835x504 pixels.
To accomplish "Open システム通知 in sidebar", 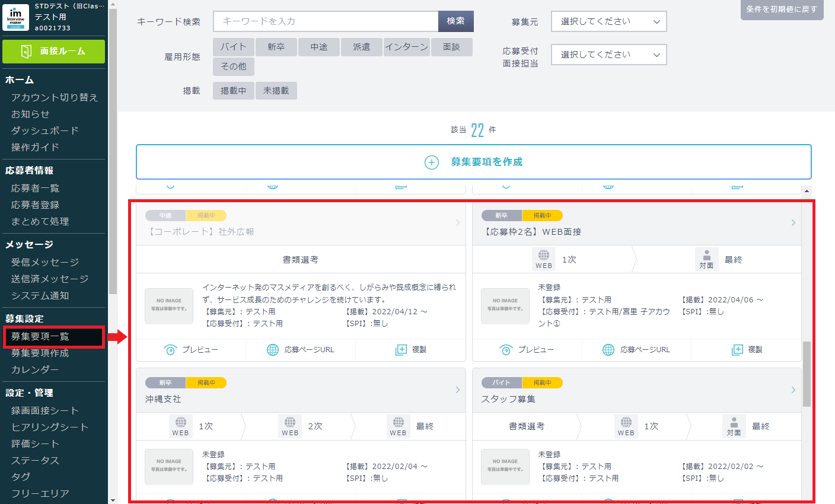I will pyautogui.click(x=40, y=295).
